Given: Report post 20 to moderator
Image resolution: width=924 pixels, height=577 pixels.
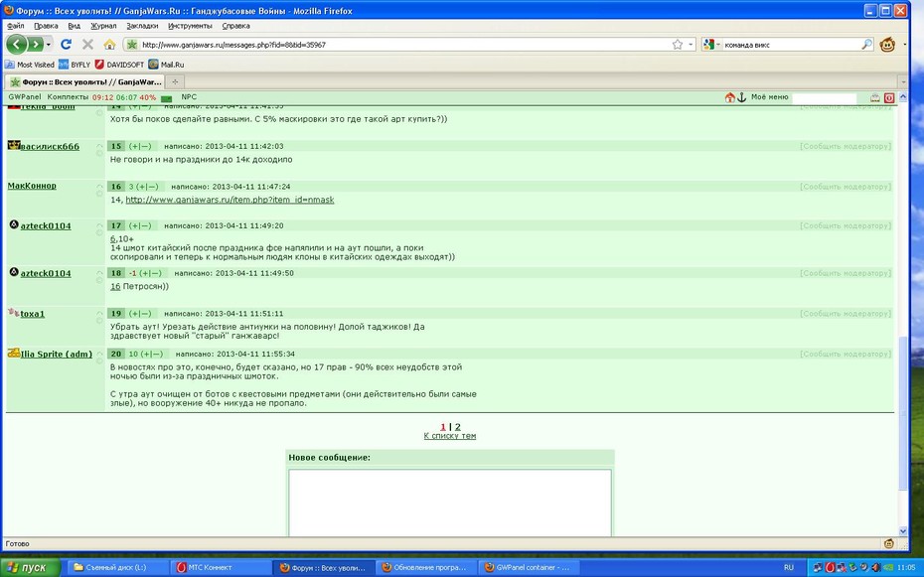Looking at the screenshot, I should 846,355.
